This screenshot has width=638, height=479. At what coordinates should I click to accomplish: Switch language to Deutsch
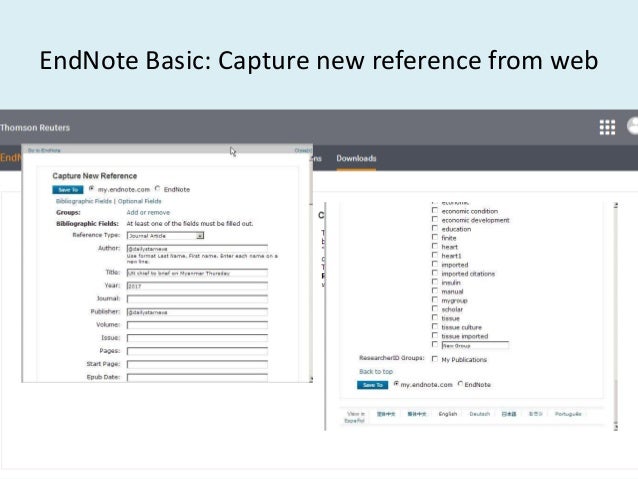pos(479,414)
